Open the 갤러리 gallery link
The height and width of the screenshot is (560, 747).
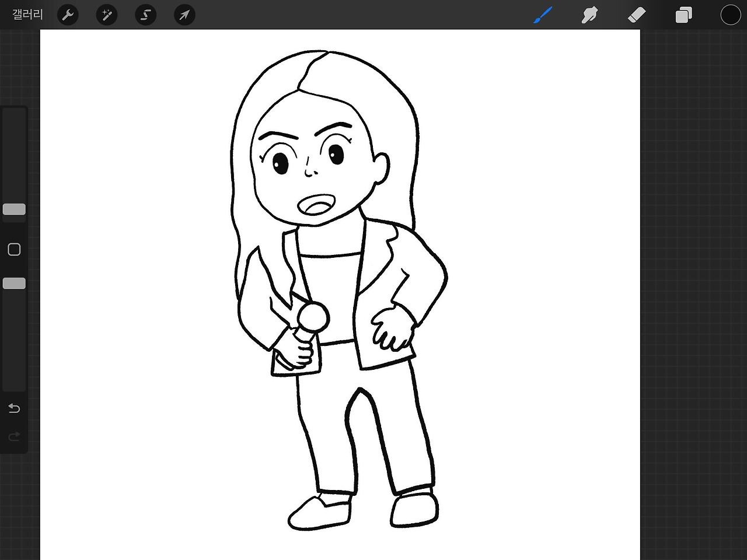pyautogui.click(x=27, y=15)
